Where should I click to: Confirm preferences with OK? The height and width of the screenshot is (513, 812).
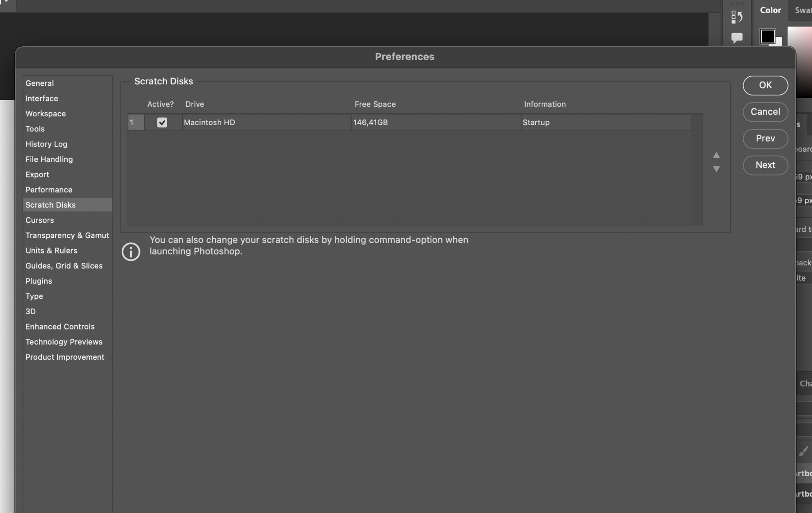[x=765, y=85]
